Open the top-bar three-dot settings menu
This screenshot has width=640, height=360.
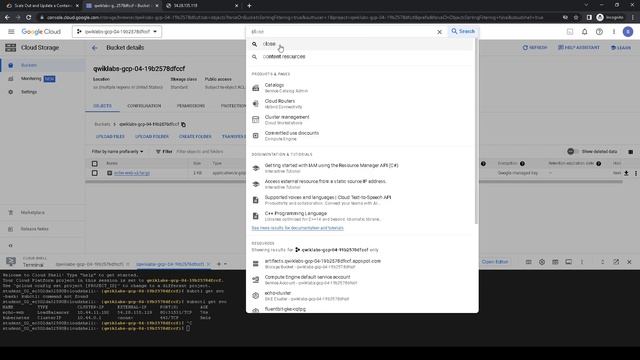(x=613, y=31)
